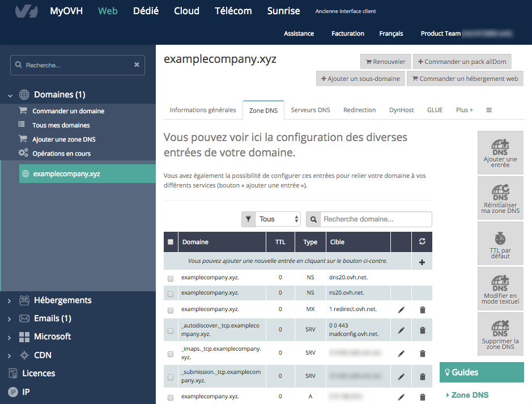The width and height of the screenshot is (532, 404).
Task: Delete the _autodiscover SRV entry
Action: 423,330
